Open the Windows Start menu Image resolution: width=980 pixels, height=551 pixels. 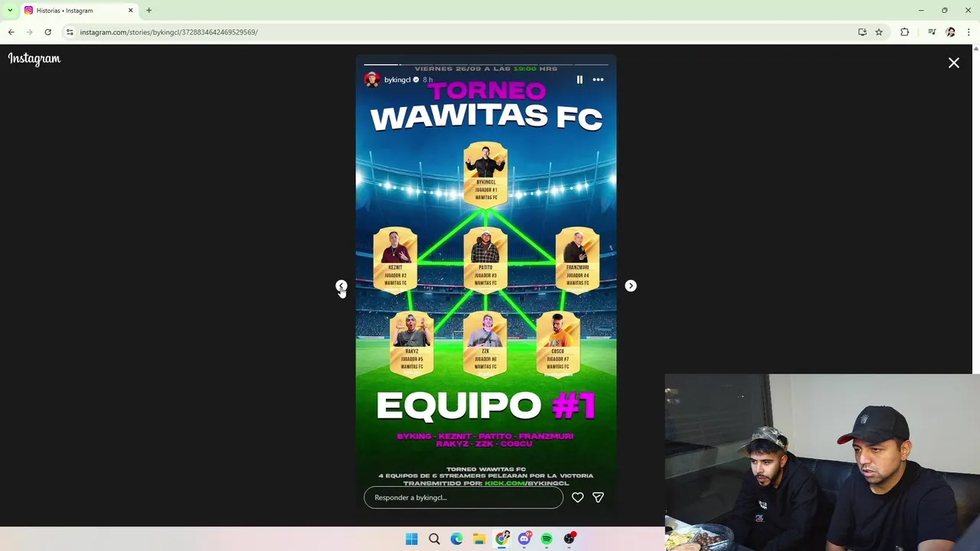[x=411, y=539]
